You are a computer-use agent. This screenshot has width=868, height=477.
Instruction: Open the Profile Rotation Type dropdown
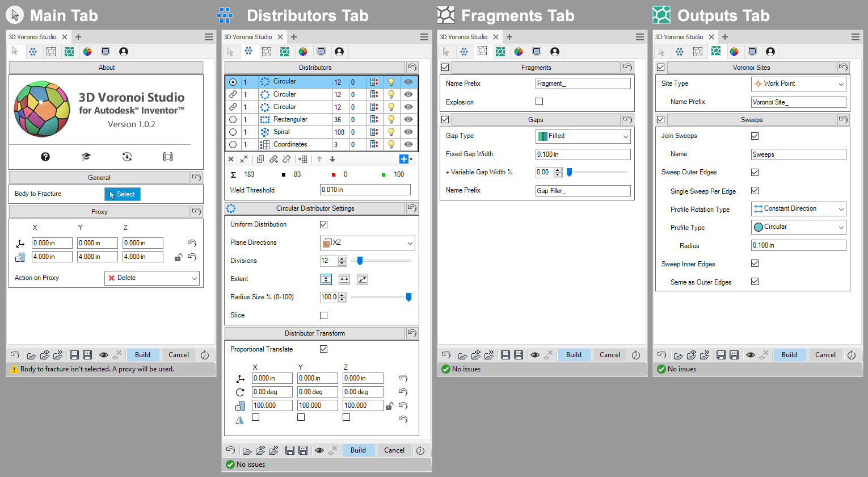point(799,209)
